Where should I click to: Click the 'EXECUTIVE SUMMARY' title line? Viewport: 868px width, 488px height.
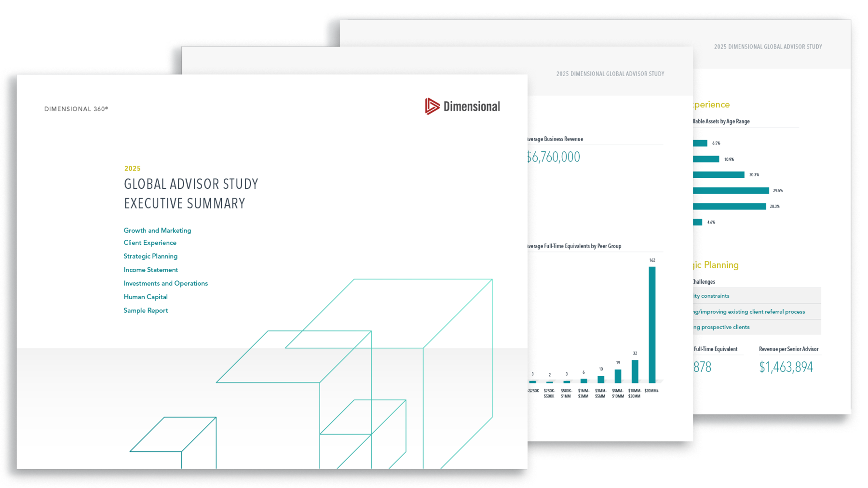point(185,204)
